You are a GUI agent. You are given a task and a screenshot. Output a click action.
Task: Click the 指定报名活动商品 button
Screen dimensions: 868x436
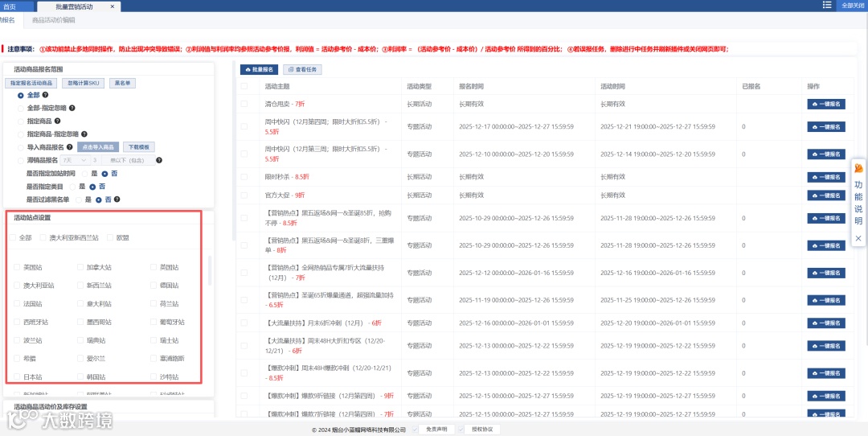[31, 83]
